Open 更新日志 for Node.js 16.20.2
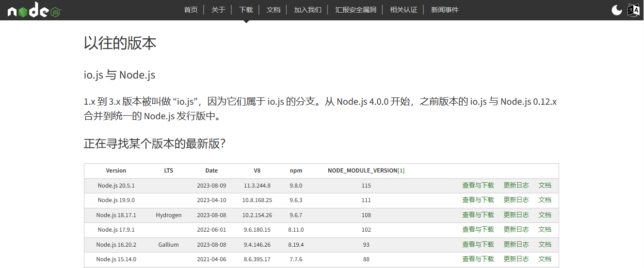The width and height of the screenshot is (644, 268). [x=516, y=244]
